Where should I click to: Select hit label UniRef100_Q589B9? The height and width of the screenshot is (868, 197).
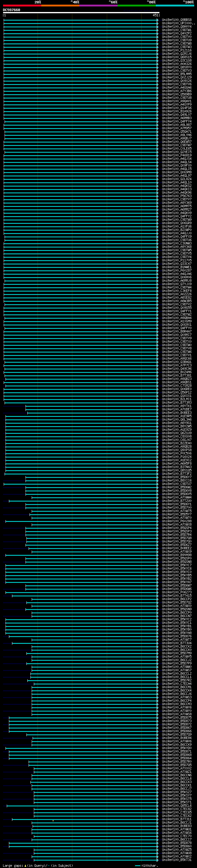[177, 94]
